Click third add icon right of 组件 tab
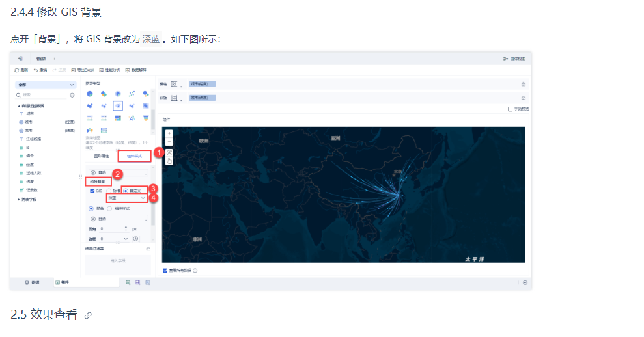The image size is (644, 337). point(148,283)
